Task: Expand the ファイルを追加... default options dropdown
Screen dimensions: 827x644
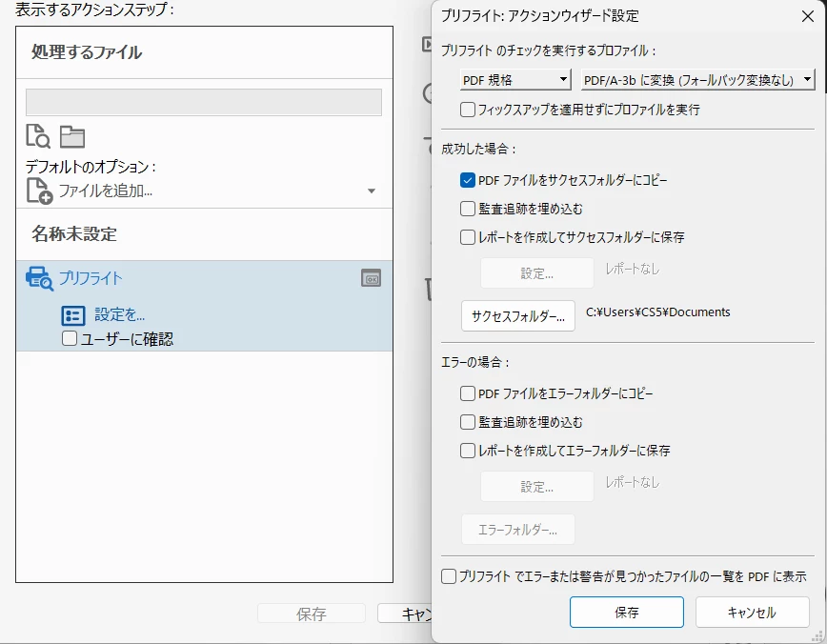Action: [372, 191]
